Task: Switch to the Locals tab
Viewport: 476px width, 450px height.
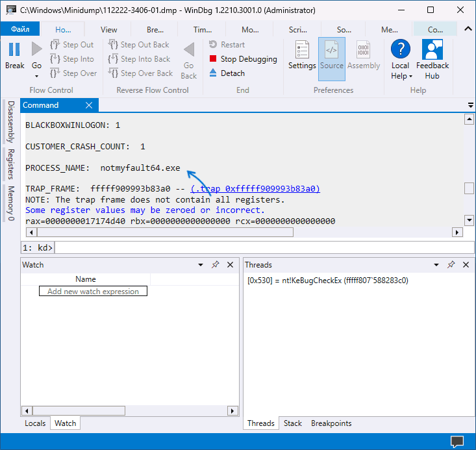Action: tap(35, 423)
